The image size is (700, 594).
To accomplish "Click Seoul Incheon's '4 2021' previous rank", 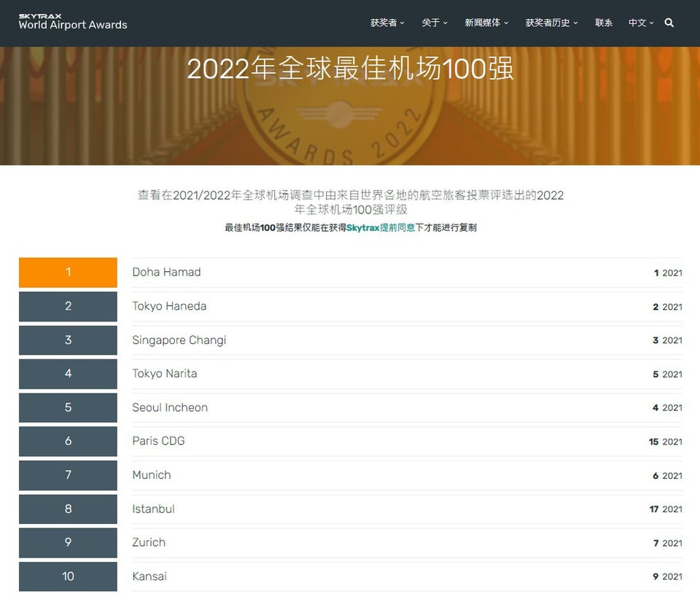I will tap(667, 408).
